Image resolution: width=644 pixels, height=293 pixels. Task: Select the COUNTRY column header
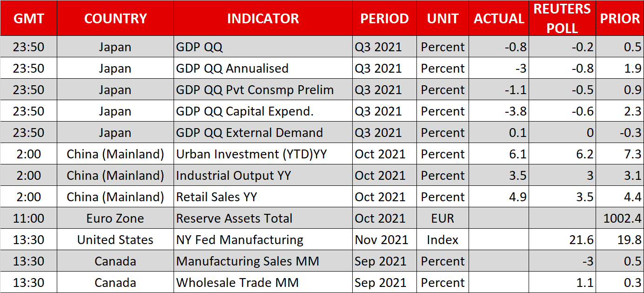115,19
